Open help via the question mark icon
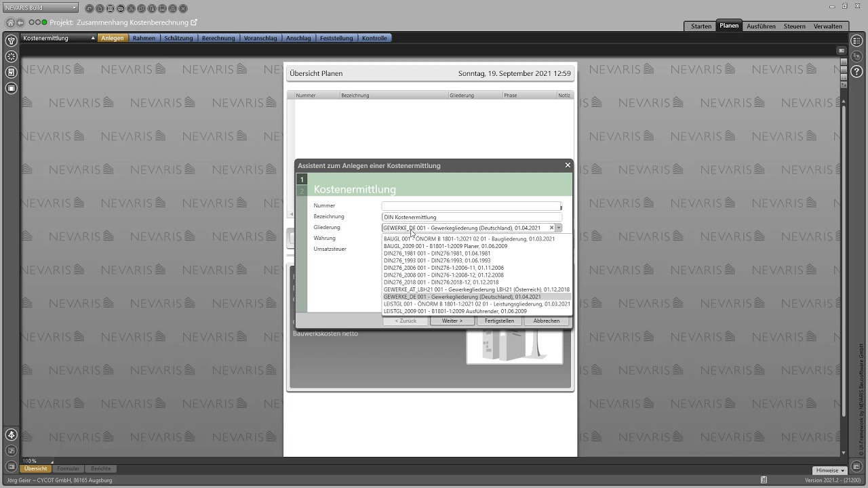Viewport: 868px width, 488px height. 856,72
